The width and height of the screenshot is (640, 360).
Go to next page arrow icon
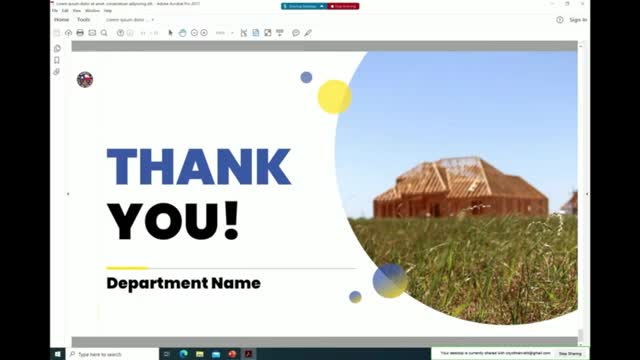click(130, 33)
